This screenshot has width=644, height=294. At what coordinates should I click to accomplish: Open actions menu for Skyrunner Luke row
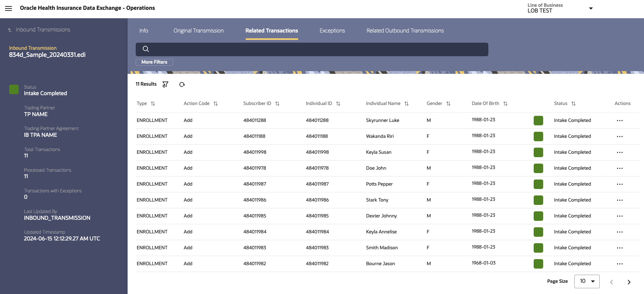coord(620,121)
